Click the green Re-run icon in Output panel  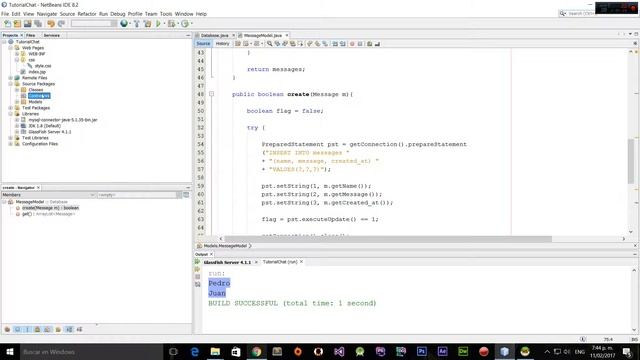point(198,262)
